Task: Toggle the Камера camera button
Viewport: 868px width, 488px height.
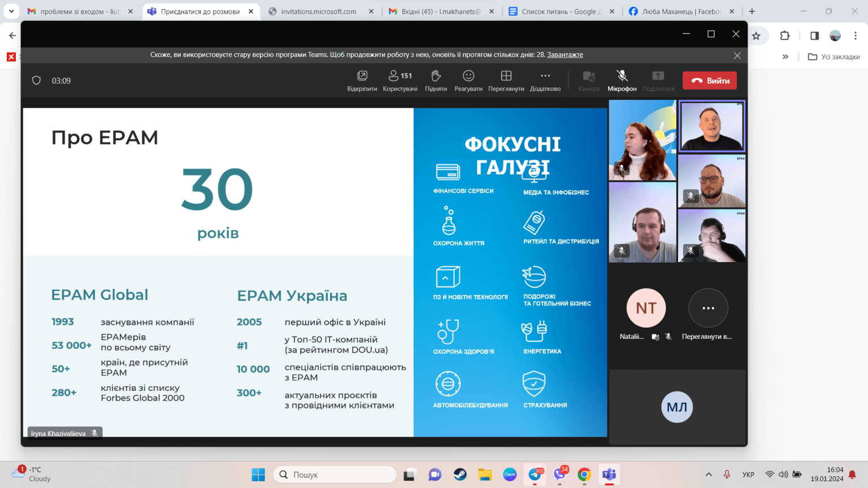Action: 589,81
